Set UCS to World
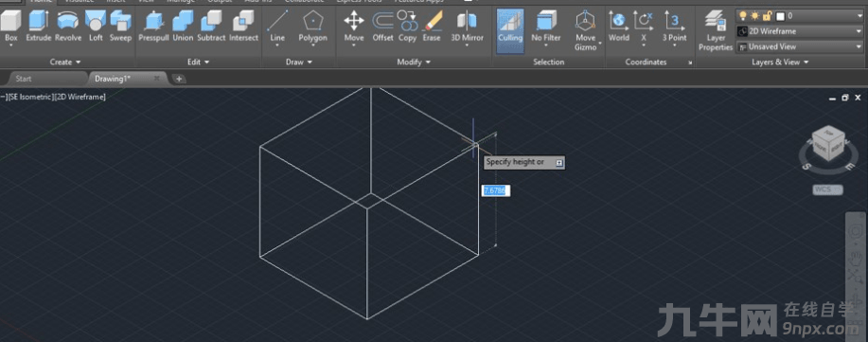This screenshot has height=342, width=868. [618, 26]
